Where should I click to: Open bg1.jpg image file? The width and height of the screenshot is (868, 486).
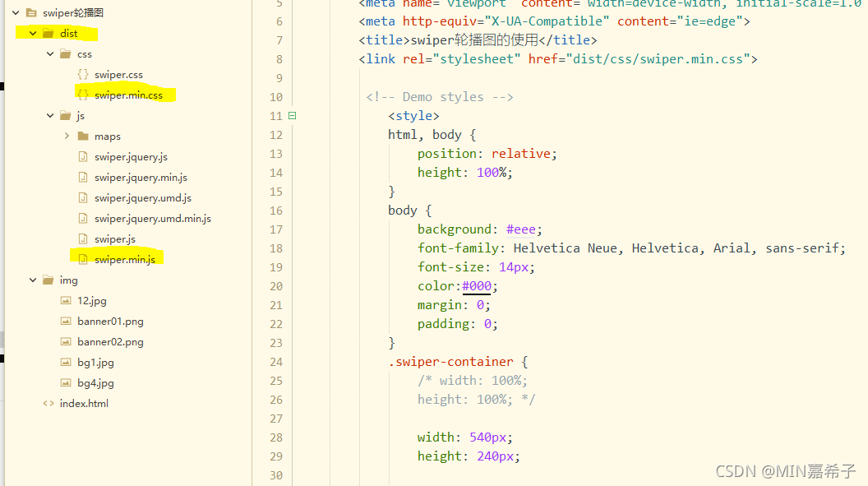[x=95, y=362]
